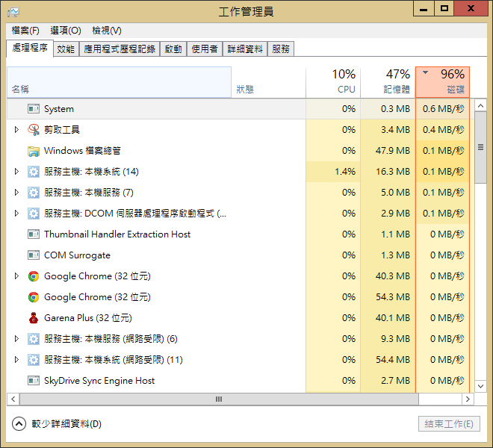Image resolution: width=493 pixels, height=448 pixels.
Task: Expand 服務主機: 本機服務 (7) group
Action: (16, 193)
